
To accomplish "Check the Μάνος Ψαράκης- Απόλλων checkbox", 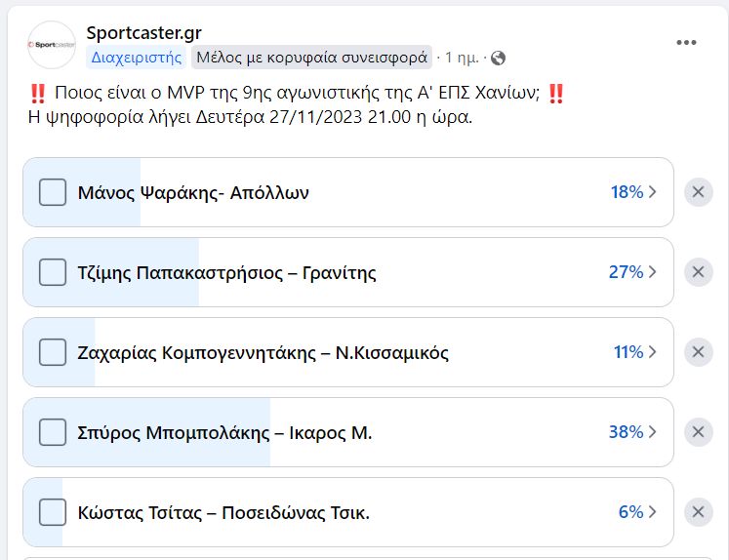I will [53, 192].
